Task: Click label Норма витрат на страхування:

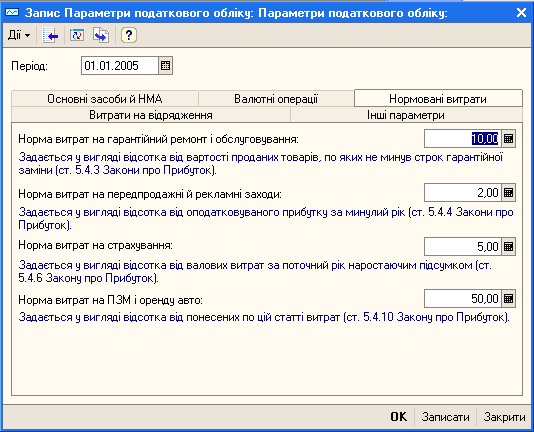Action: coord(96,246)
